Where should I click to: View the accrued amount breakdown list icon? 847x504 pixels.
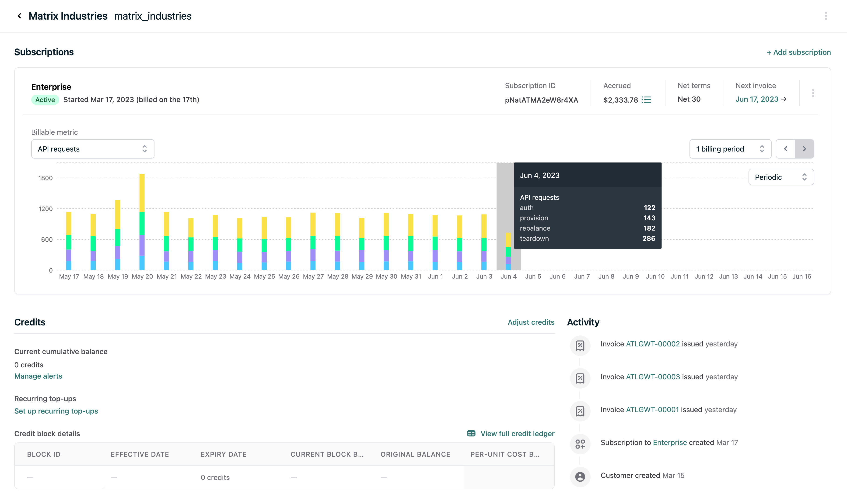pyautogui.click(x=646, y=100)
